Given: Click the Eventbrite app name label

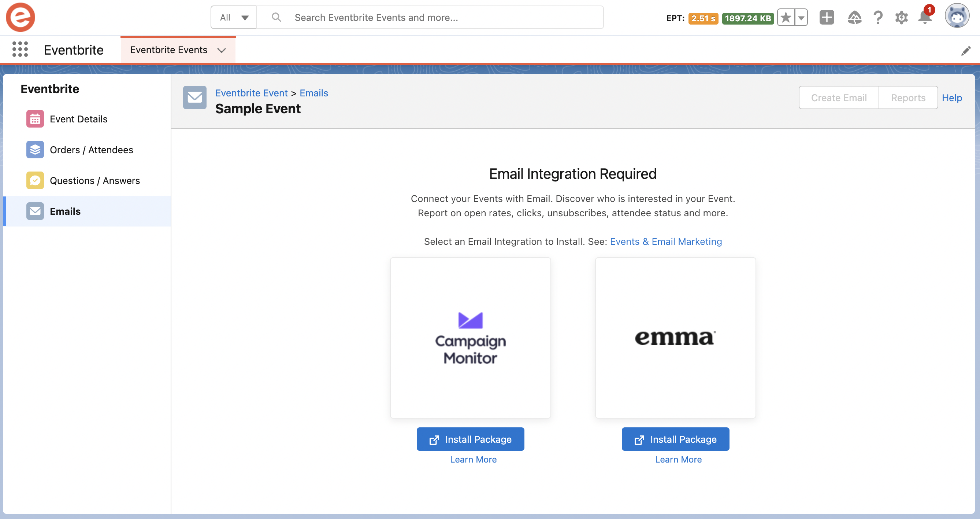Looking at the screenshot, I should (73, 50).
